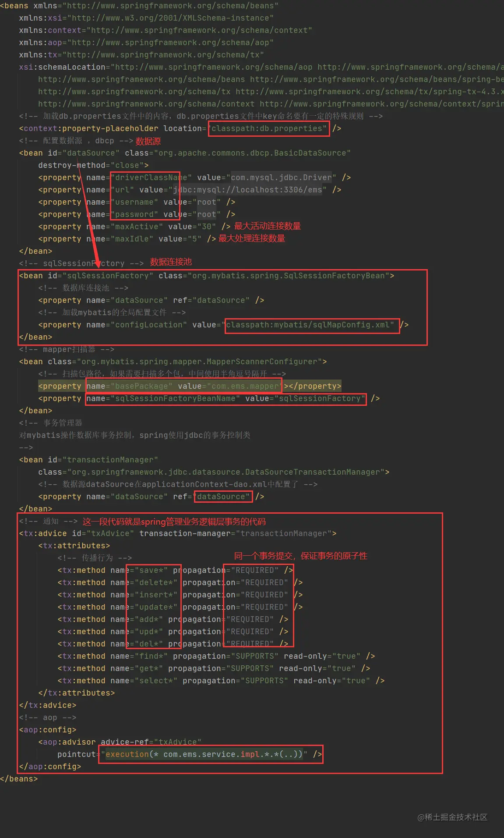Click transactionManager bean id
The height and width of the screenshot is (838, 504).
[x=110, y=460]
